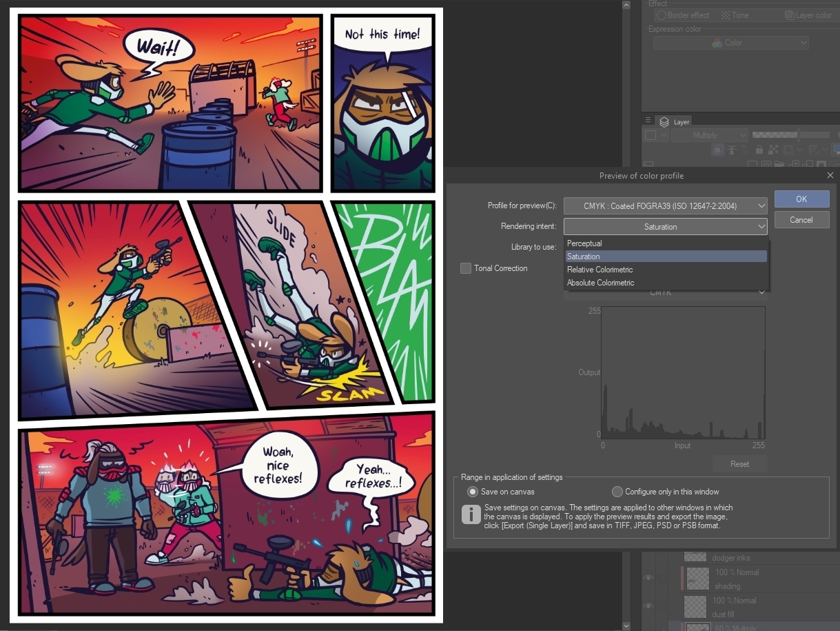The width and height of the screenshot is (840, 631).
Task: Click the Enable Mask icon
Action: 788,150
